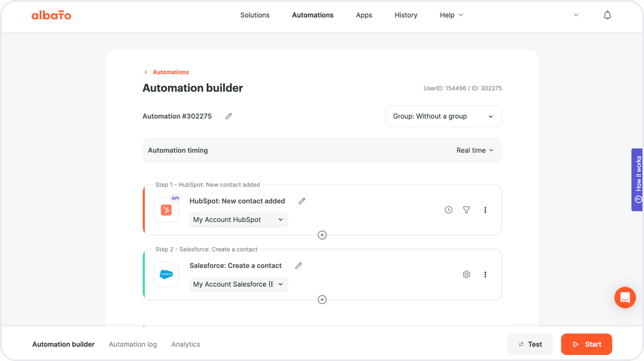The width and height of the screenshot is (644, 361).
Task: Switch to the Analytics tab
Action: point(186,344)
